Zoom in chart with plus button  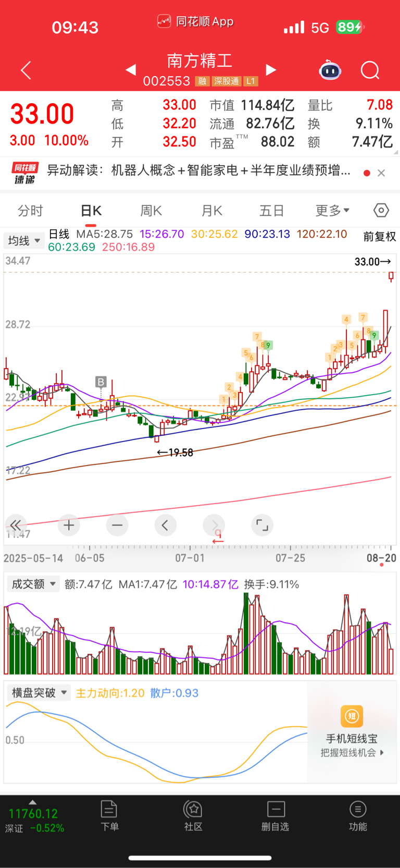68,525
